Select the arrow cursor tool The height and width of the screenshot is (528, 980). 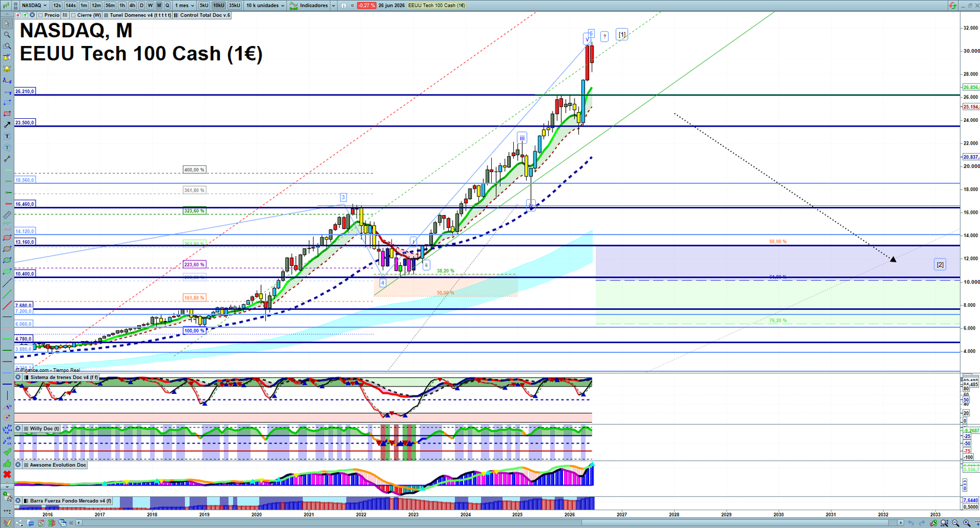7,24
